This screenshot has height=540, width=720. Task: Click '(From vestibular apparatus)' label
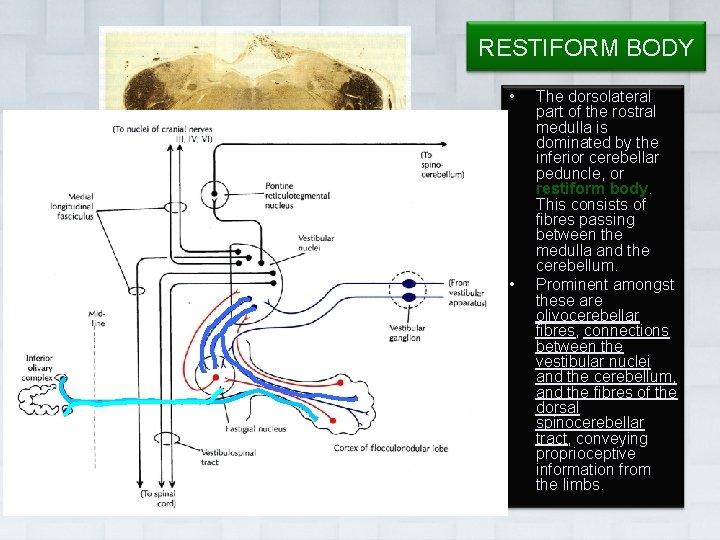click(467, 292)
